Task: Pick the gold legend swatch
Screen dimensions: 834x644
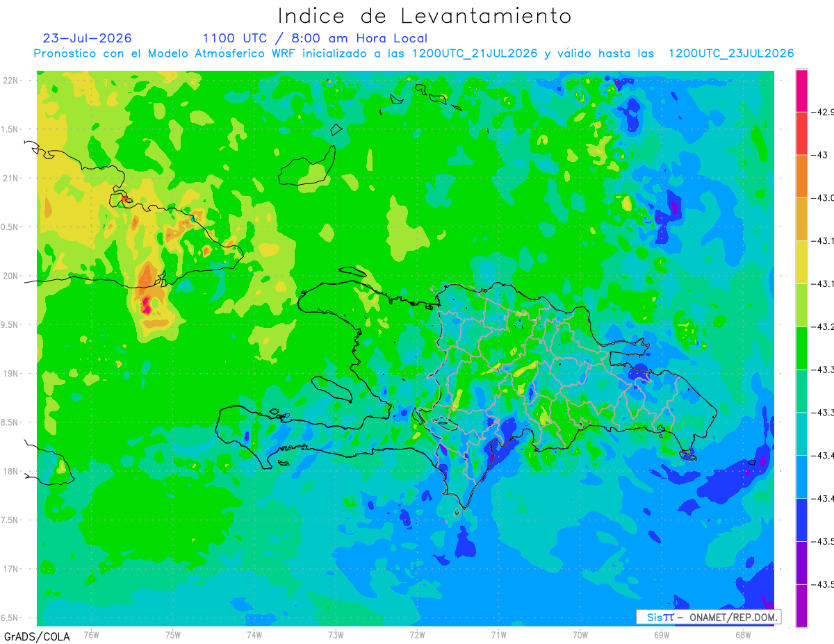Action: tap(801, 219)
